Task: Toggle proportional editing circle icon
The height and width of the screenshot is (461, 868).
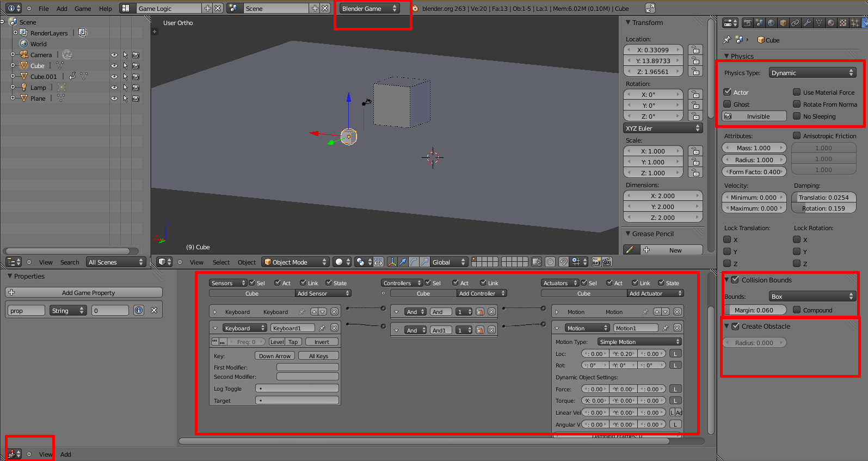Action: click(x=550, y=262)
